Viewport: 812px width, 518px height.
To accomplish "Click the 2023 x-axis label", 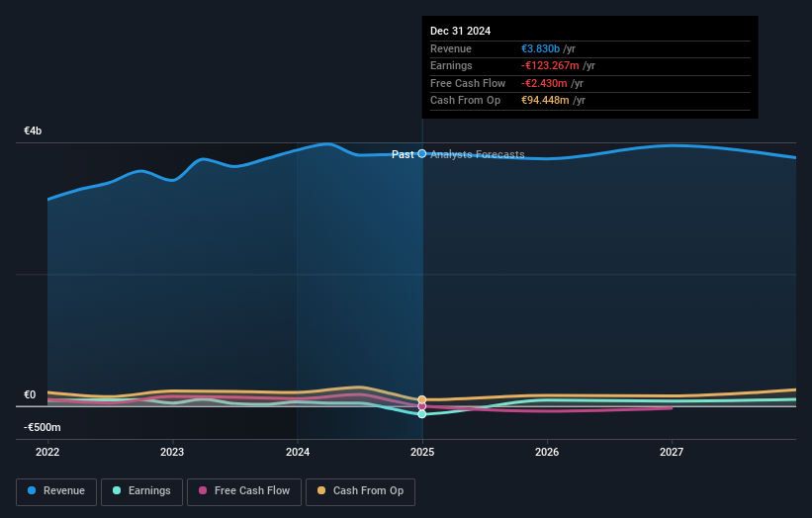I will pyautogui.click(x=172, y=452).
